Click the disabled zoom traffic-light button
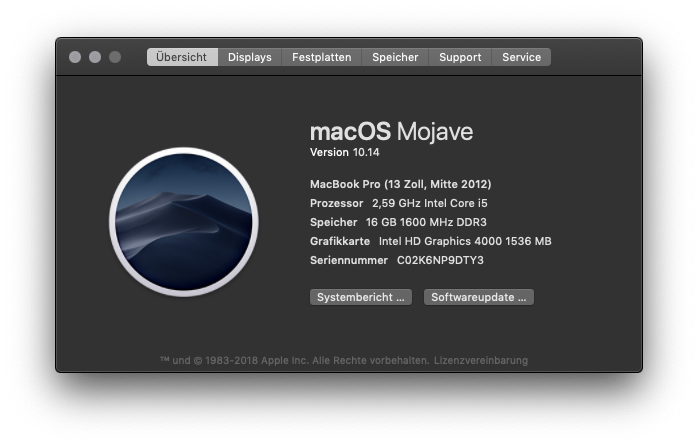 [115, 57]
